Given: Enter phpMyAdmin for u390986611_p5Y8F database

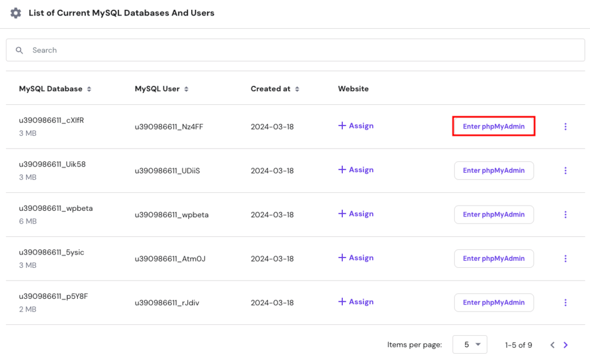Looking at the screenshot, I should 493,302.
